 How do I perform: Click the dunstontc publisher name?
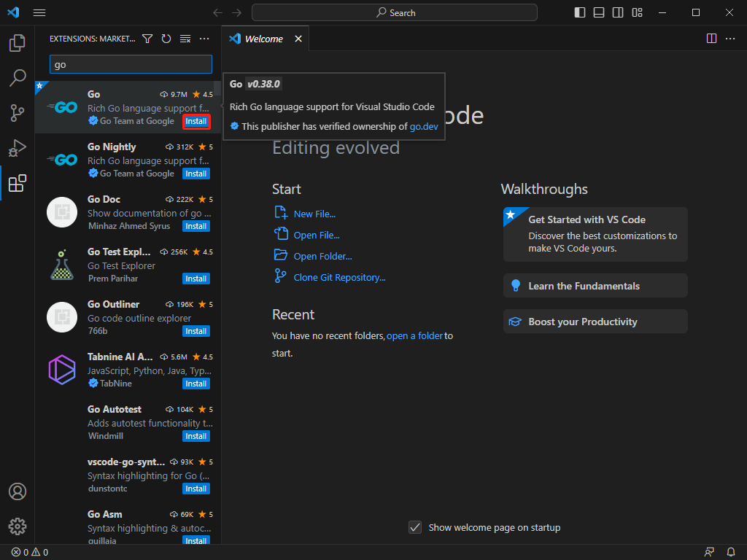click(108, 489)
